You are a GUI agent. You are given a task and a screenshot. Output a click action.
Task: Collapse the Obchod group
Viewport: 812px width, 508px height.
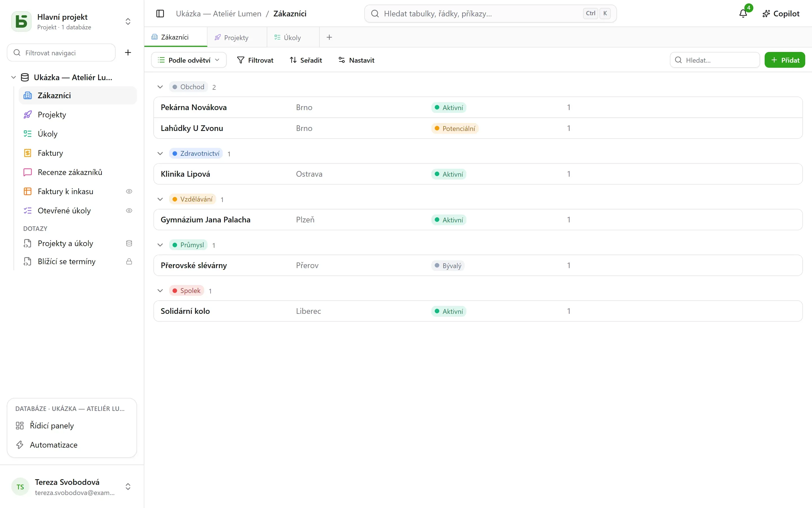point(160,87)
